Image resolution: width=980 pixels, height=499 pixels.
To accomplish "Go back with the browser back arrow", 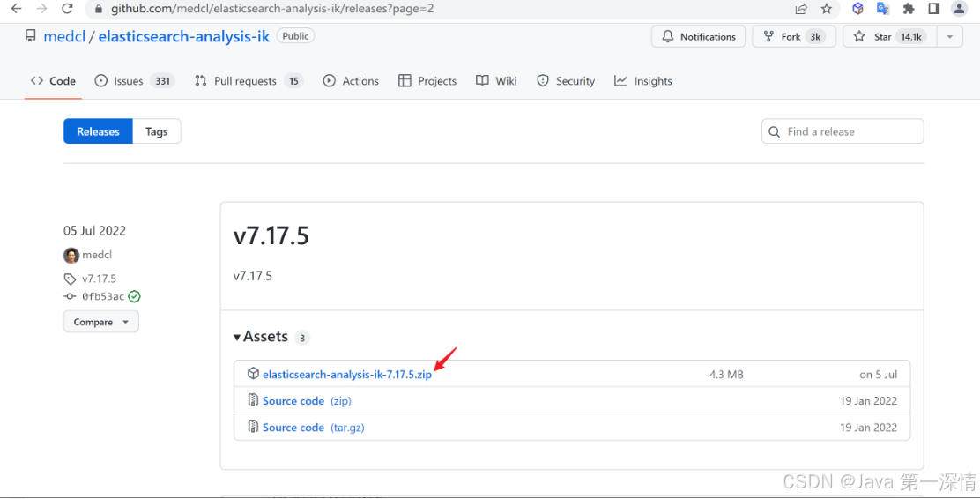I will [x=16, y=9].
